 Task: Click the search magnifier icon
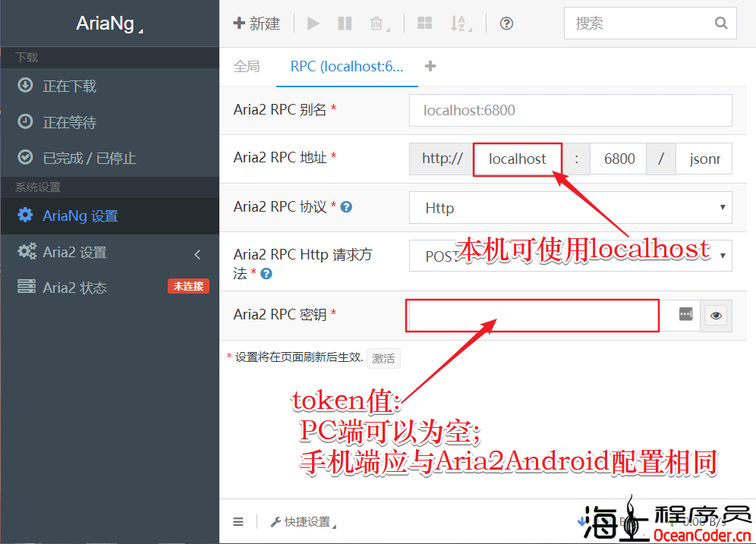(721, 23)
